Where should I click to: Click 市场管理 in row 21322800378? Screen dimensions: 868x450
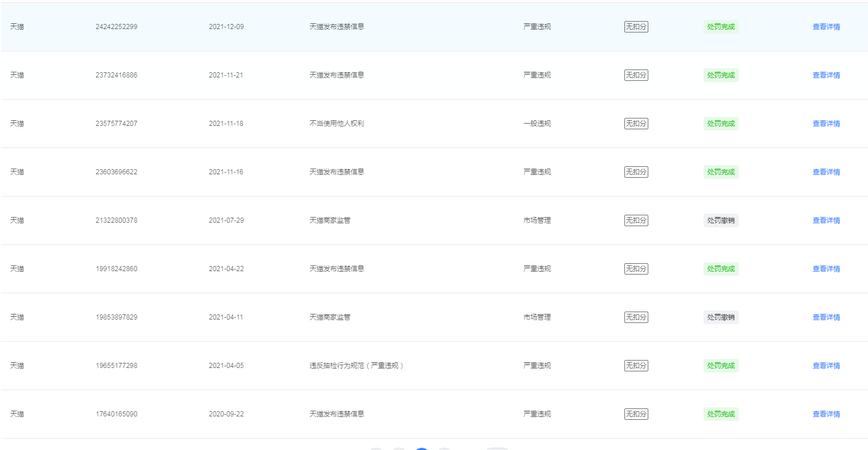pyautogui.click(x=537, y=220)
